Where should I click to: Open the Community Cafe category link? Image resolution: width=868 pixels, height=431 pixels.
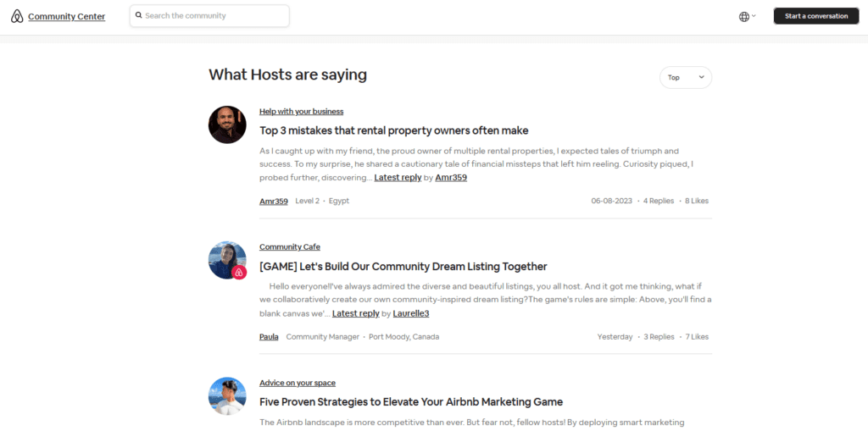coord(290,246)
